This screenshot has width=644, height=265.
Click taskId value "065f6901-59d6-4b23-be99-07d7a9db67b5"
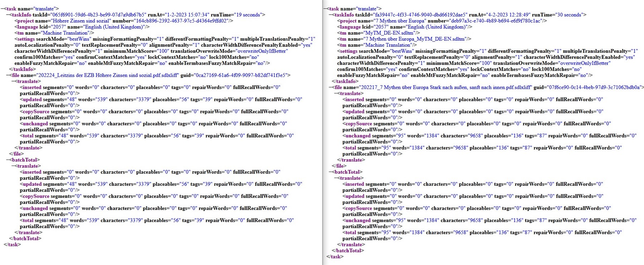click(x=99, y=15)
